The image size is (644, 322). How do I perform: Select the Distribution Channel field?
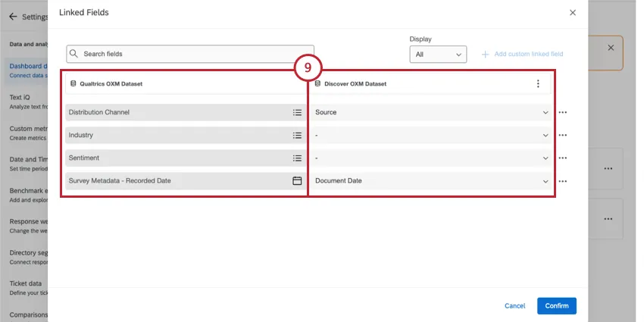tap(186, 112)
